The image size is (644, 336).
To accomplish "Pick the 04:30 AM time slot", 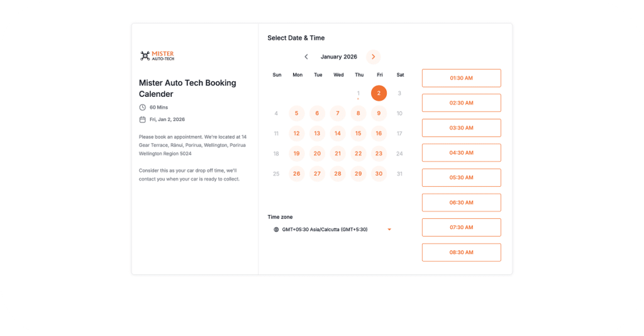I will coord(461,153).
